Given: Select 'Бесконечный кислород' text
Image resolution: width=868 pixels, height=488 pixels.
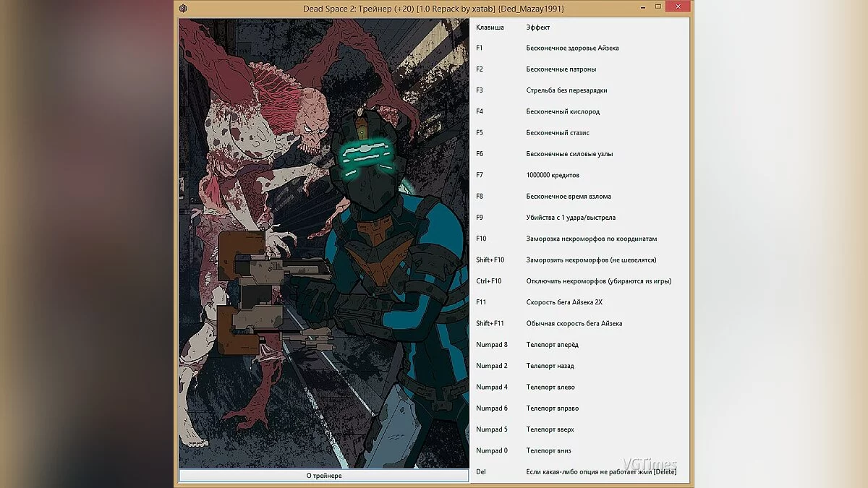Looking at the screenshot, I should (563, 112).
